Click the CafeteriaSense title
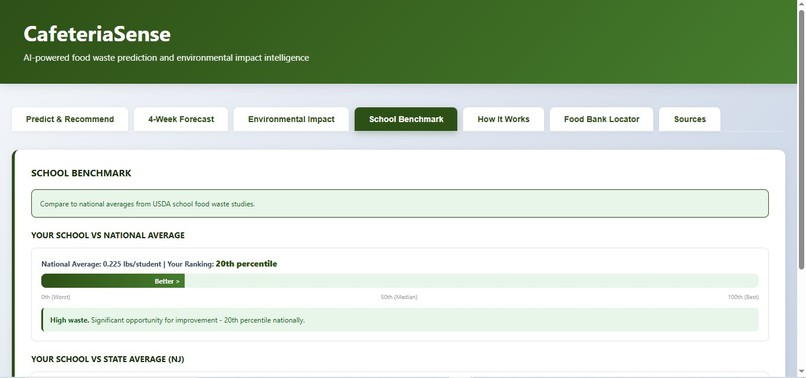Image resolution: width=806 pixels, height=378 pixels. click(x=97, y=34)
